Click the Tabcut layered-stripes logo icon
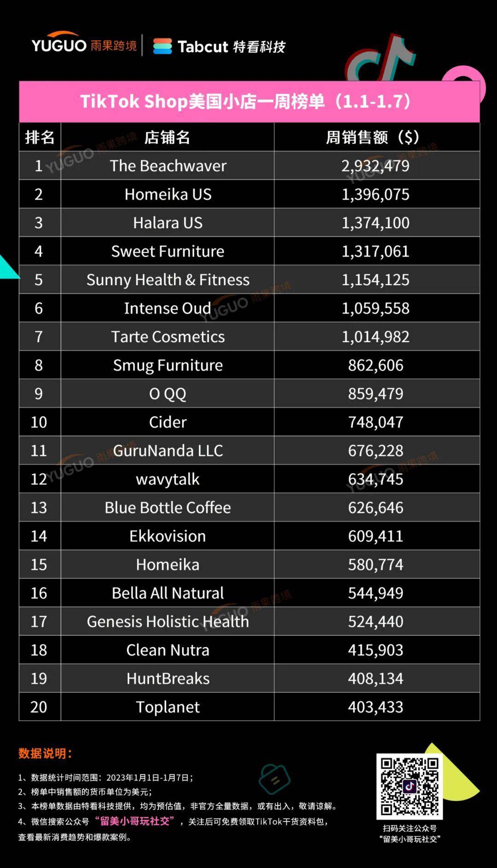Screen dimensions: 497x868 click(x=162, y=46)
